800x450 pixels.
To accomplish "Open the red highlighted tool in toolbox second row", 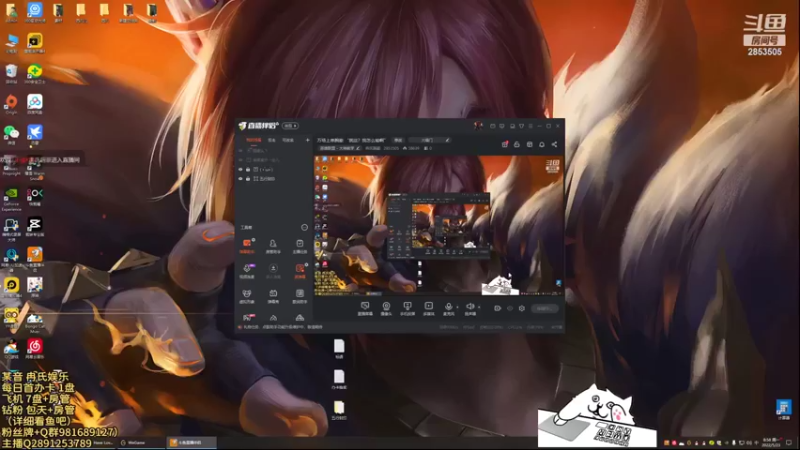I will coord(299,270).
